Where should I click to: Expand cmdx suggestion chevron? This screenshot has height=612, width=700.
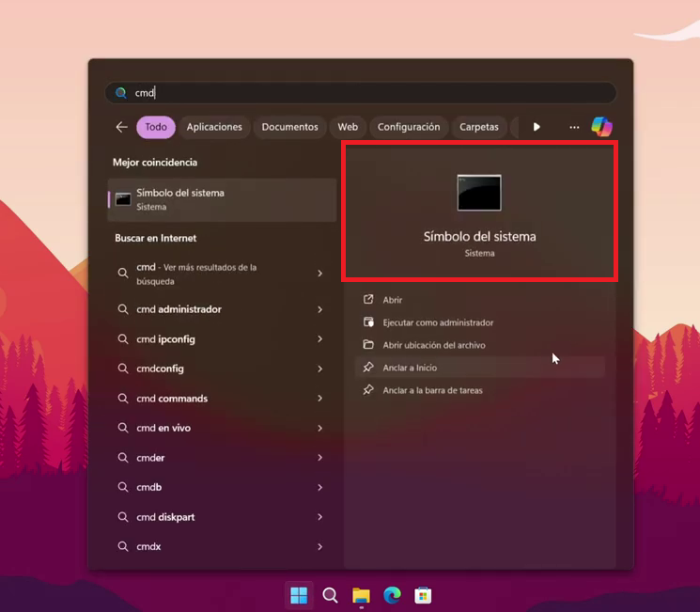[x=320, y=546]
